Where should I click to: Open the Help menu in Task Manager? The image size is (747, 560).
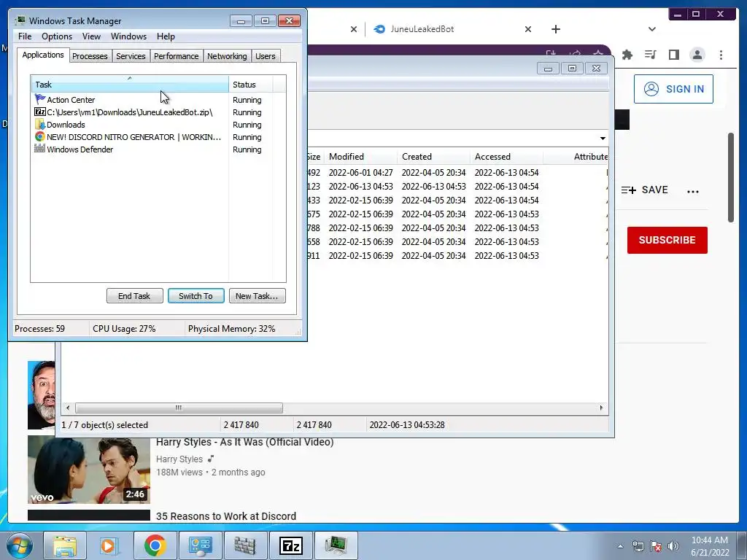click(166, 36)
